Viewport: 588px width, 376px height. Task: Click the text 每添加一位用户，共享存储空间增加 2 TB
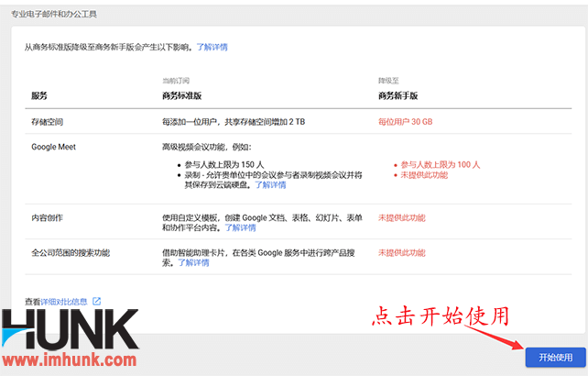click(234, 122)
